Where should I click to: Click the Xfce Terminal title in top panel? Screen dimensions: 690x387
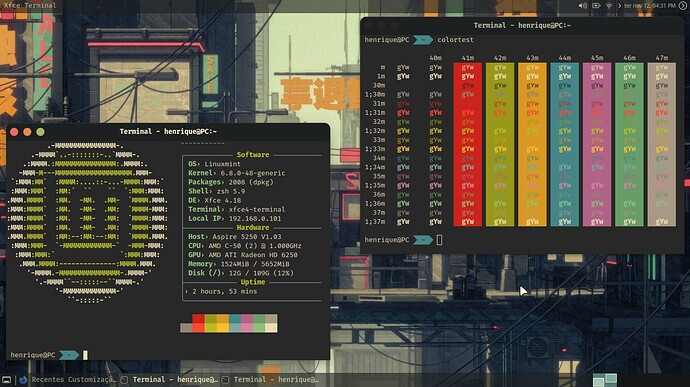[30, 5]
